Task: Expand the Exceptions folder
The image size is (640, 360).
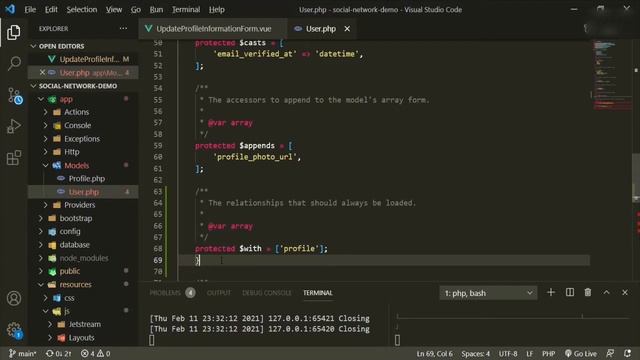Action: (46, 139)
